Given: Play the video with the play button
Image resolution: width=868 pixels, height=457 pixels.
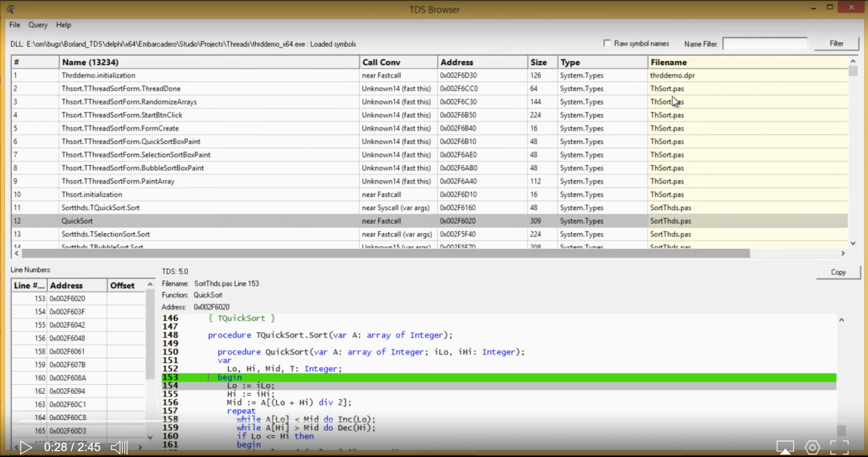Looking at the screenshot, I should click(26, 447).
